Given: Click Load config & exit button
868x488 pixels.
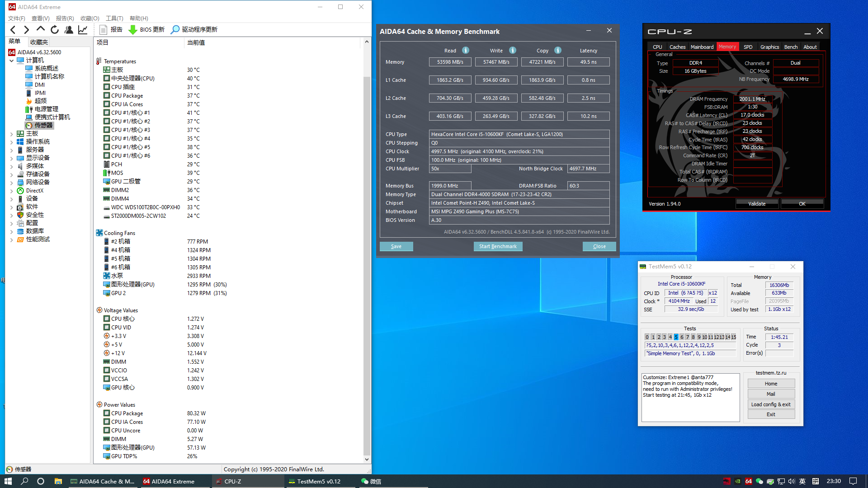Looking at the screenshot, I should 771,404.
